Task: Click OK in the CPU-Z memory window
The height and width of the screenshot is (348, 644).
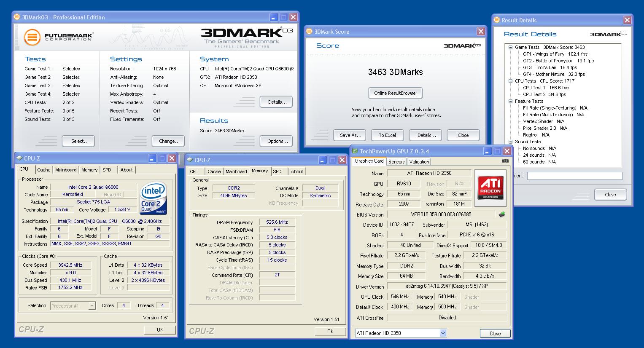Action: pyautogui.click(x=330, y=332)
